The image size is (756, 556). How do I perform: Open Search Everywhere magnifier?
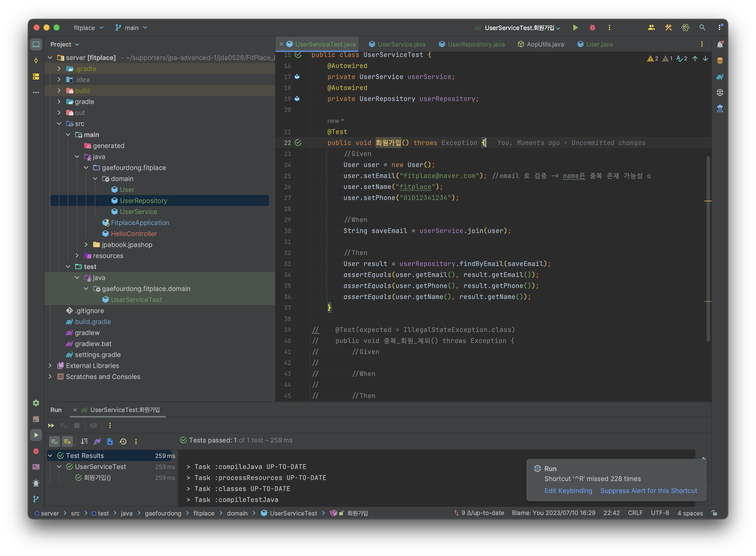[702, 27]
